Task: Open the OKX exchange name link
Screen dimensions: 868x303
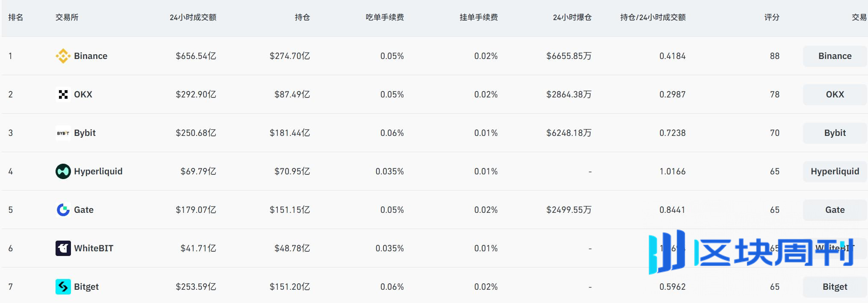Action: coord(83,94)
